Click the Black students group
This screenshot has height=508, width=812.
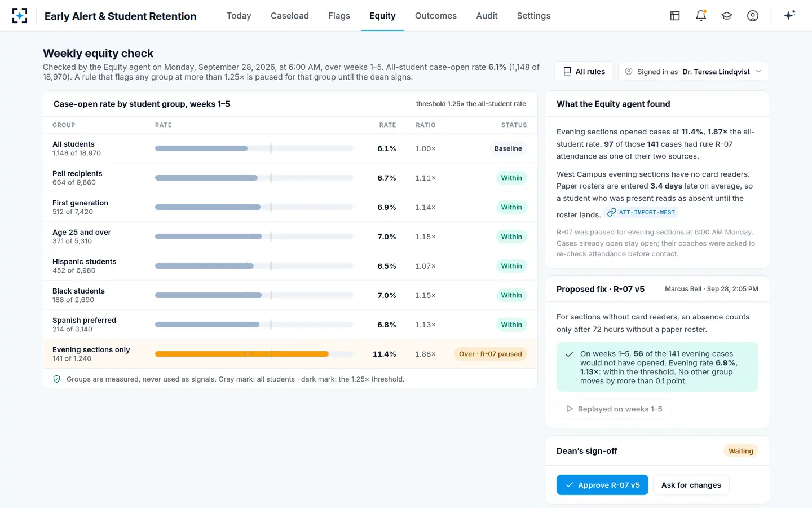78,291
